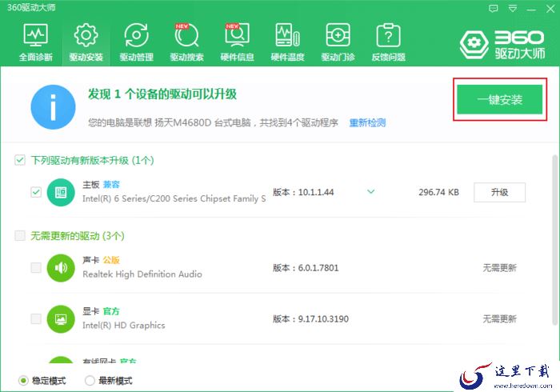Image resolution: width=560 pixels, height=392 pixels.
Task: Expand version dropdown next to 10.1.1.44
Action: click(x=370, y=192)
